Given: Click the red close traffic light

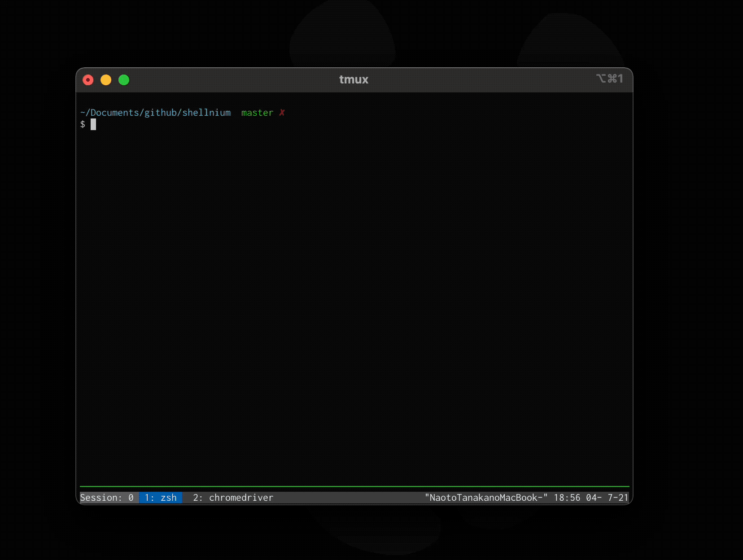Looking at the screenshot, I should (x=88, y=79).
